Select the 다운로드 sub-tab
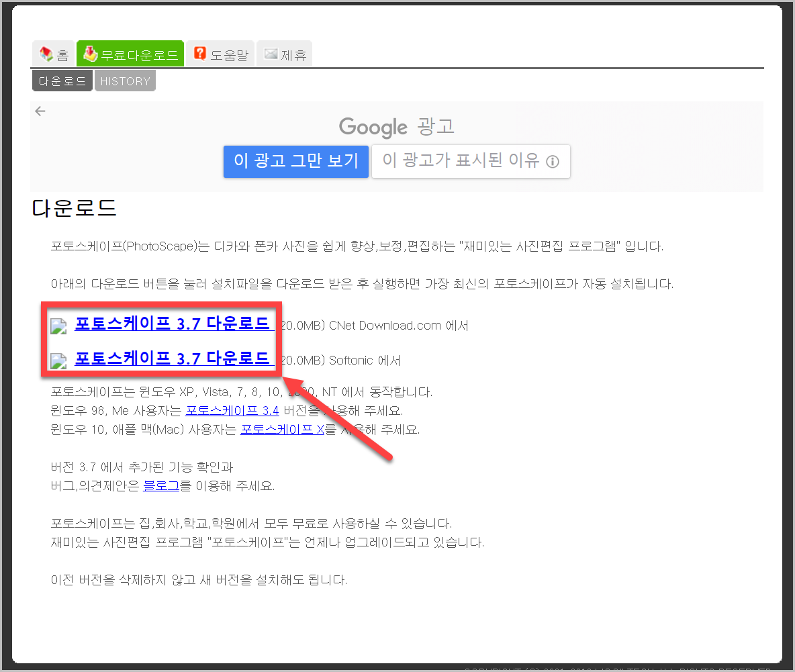 coord(62,81)
